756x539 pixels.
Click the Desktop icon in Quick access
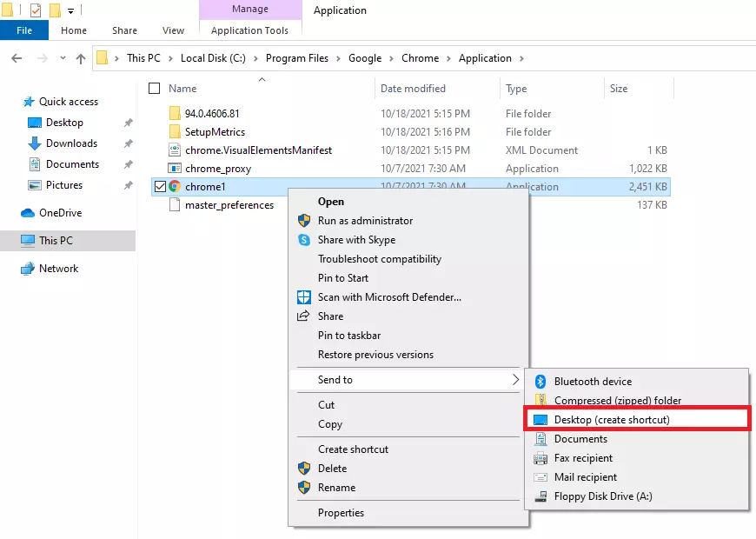35,123
